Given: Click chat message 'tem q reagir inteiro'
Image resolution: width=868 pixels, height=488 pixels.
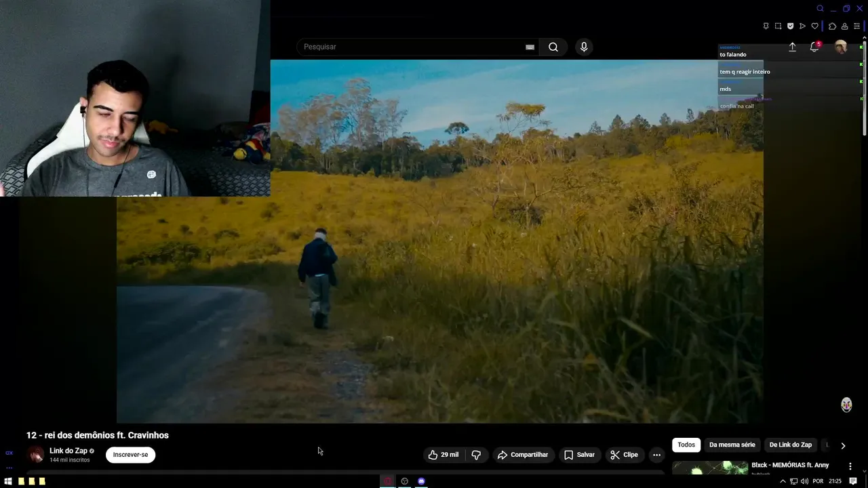Looking at the screenshot, I should coord(745,72).
